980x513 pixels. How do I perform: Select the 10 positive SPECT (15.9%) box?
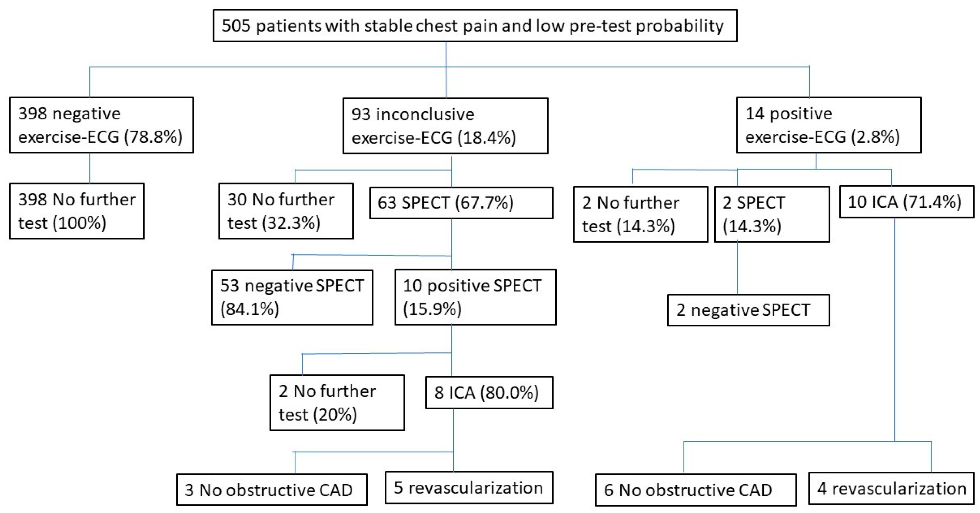[475, 297]
